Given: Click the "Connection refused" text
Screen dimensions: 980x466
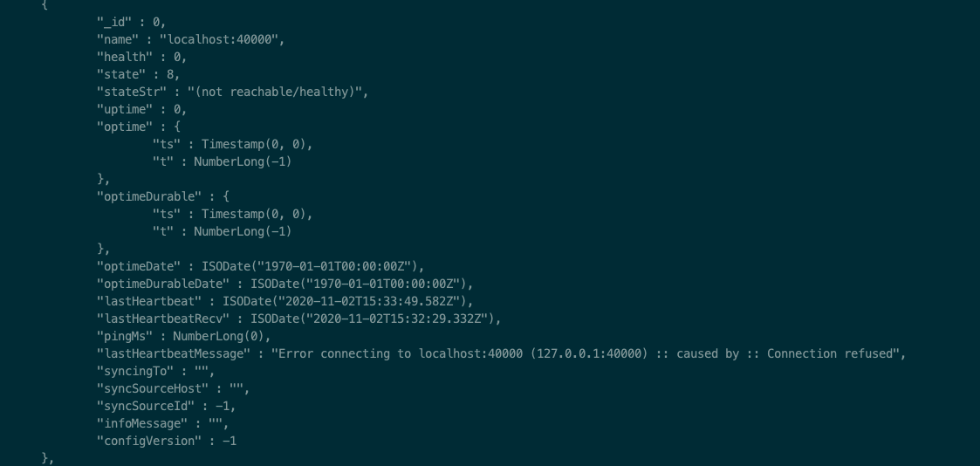Looking at the screenshot, I should coord(829,354).
